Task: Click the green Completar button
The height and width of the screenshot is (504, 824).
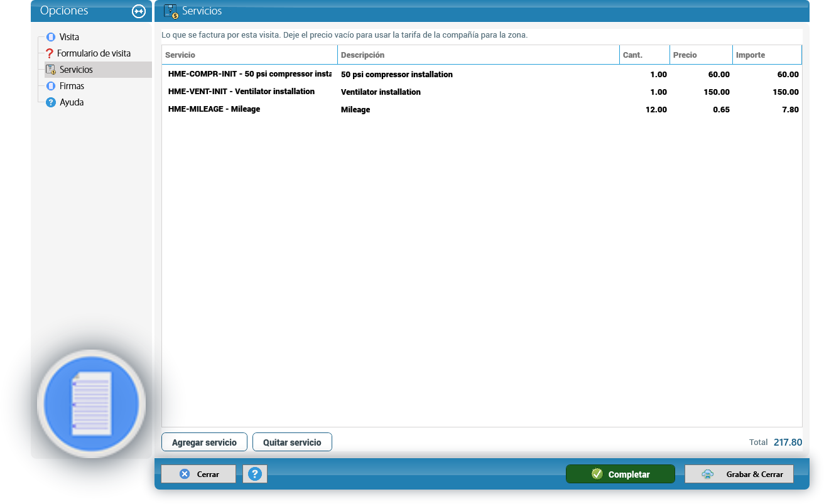Action: (x=621, y=475)
